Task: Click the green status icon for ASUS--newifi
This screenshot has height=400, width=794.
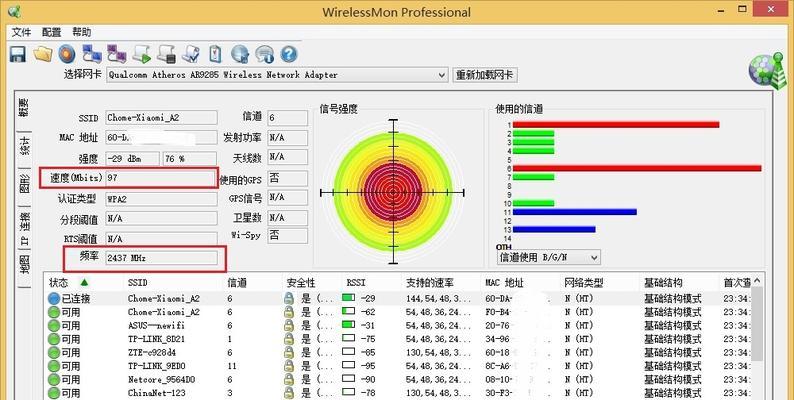Action: pyautogui.click(x=54, y=326)
